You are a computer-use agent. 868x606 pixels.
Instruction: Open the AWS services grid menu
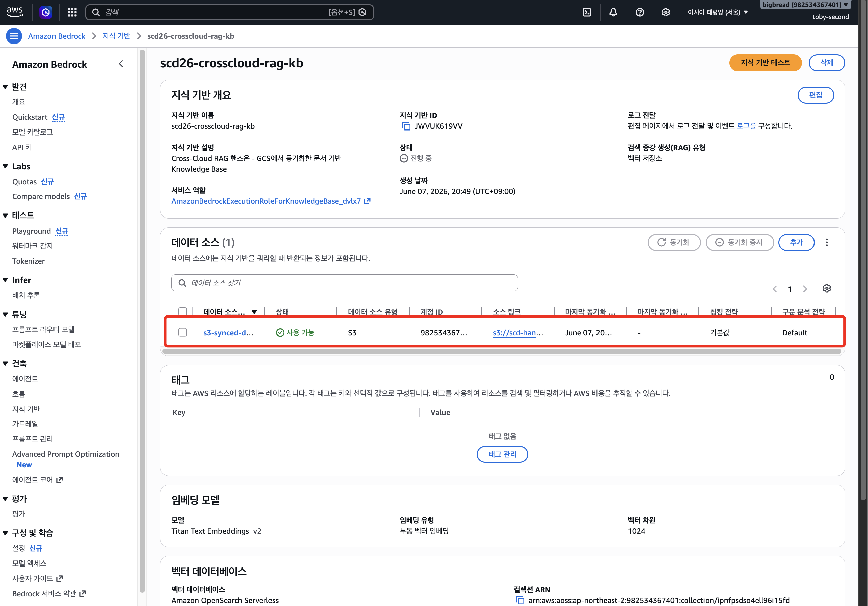pyautogui.click(x=72, y=12)
